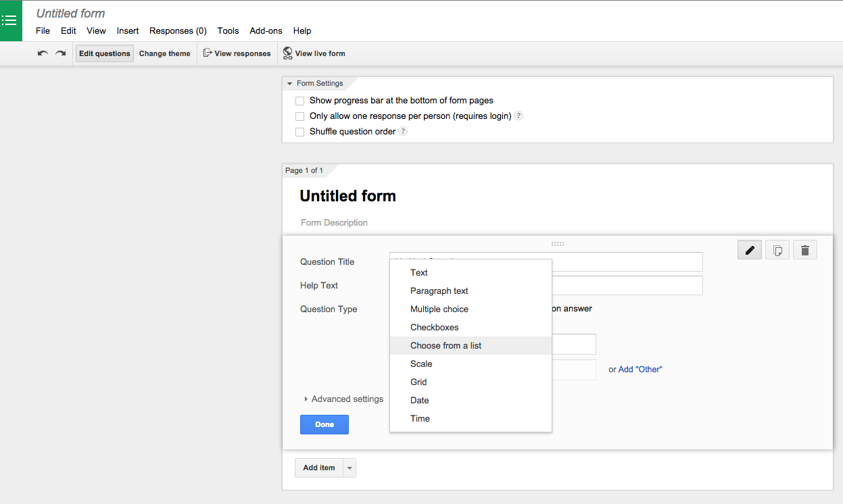Click the pencil edit question icon
This screenshot has width=843, height=504.
click(x=750, y=250)
